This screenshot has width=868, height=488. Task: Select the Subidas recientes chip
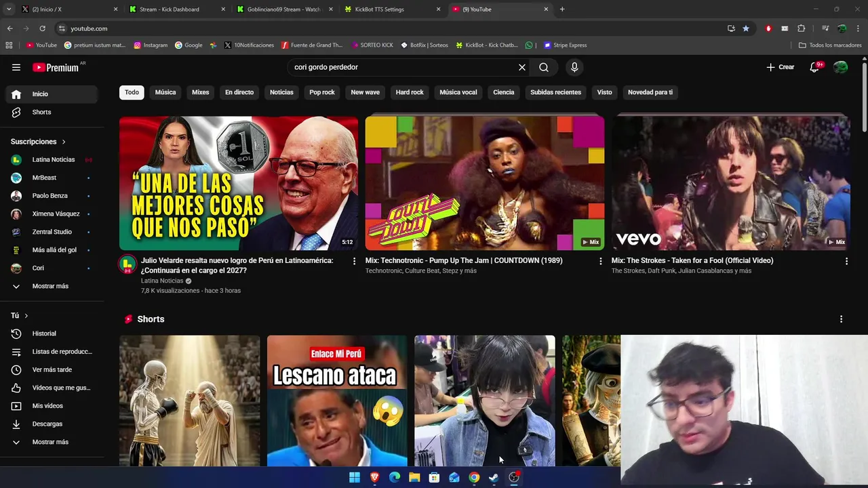point(555,92)
